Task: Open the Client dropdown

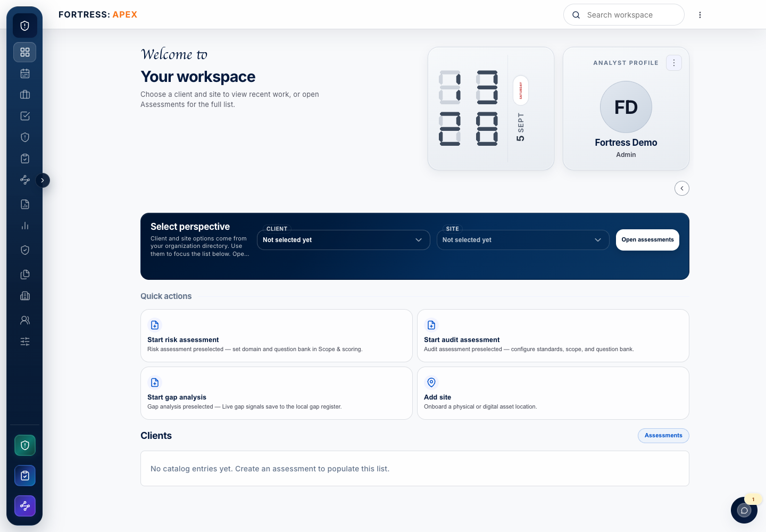Action: coord(344,240)
